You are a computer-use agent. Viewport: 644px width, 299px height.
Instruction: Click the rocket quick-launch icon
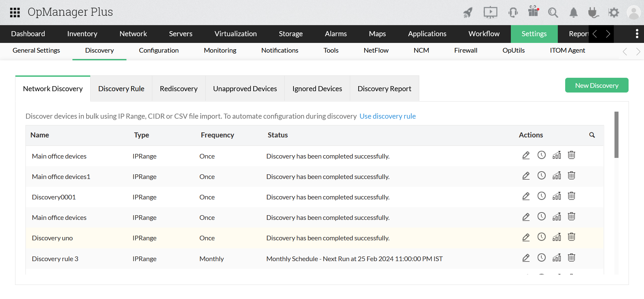(468, 13)
